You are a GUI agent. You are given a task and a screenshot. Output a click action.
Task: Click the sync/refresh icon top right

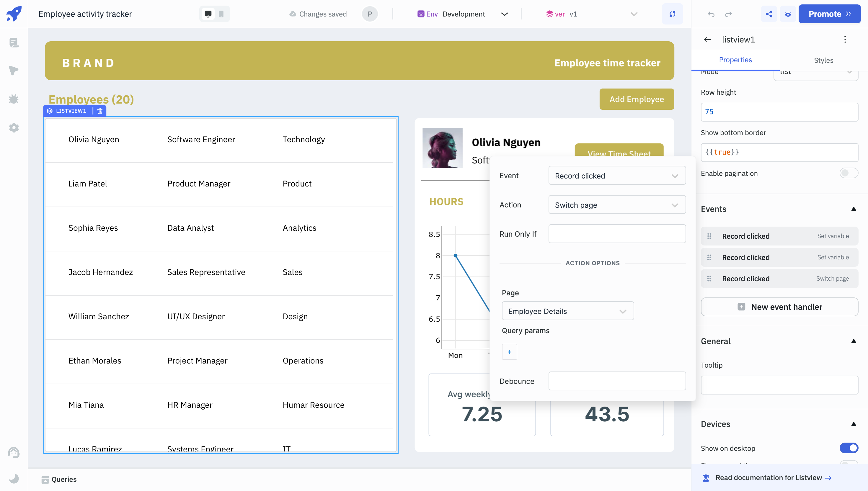point(673,14)
